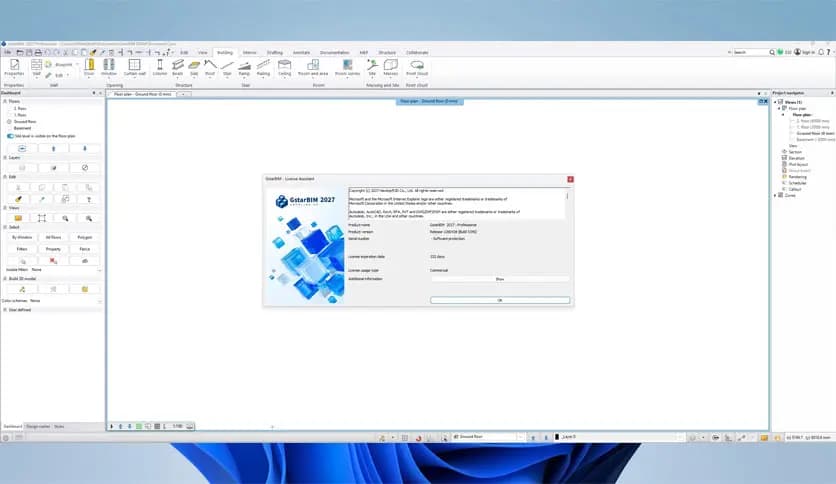The width and height of the screenshot is (836, 484).
Task: Select the Ramp tool
Action: coord(244,68)
